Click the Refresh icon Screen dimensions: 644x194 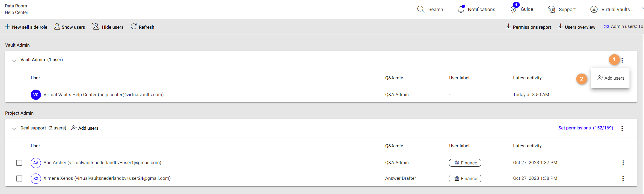(134, 27)
